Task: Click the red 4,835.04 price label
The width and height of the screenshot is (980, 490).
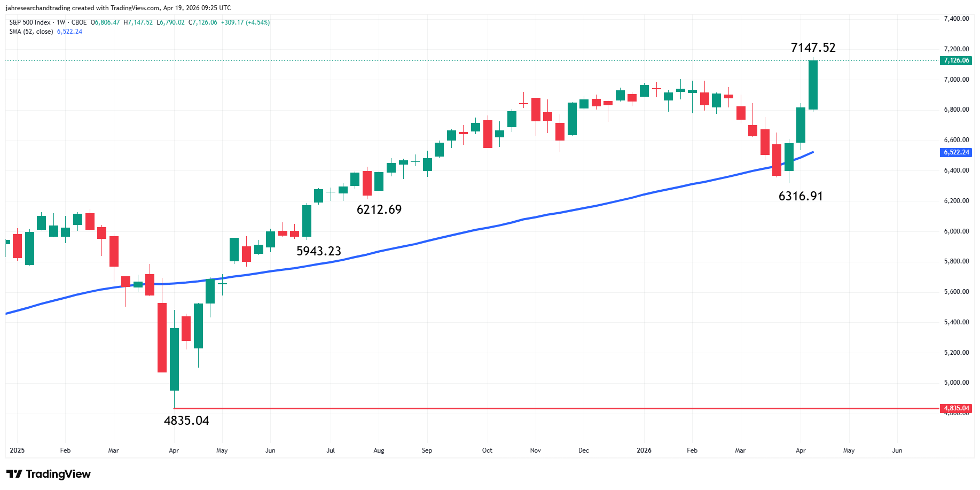Action: coord(957,408)
